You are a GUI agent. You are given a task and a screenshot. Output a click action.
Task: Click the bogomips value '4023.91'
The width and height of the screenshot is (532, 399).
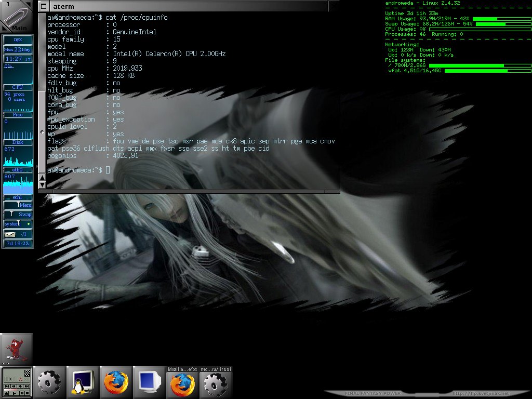126,156
